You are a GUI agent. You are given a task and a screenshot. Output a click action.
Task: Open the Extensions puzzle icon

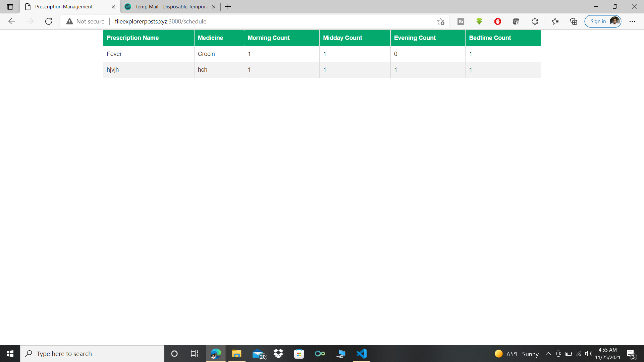click(535, 21)
